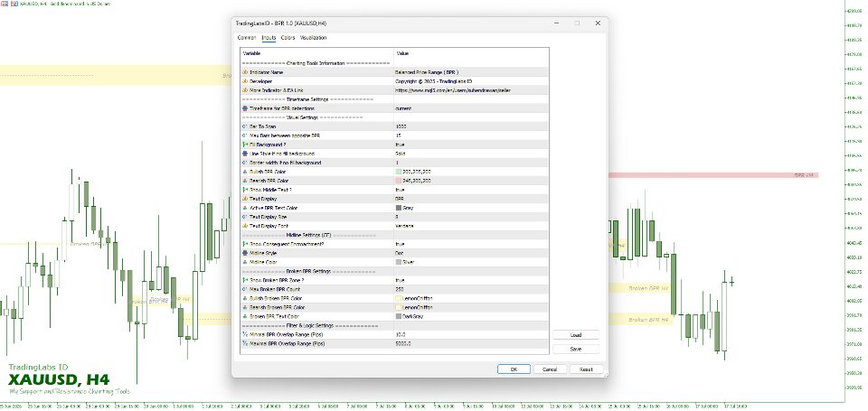The width and height of the screenshot is (868, 411).
Task: Click the icon beside Bullish Broken BPR Color
Action: pos(245,298)
